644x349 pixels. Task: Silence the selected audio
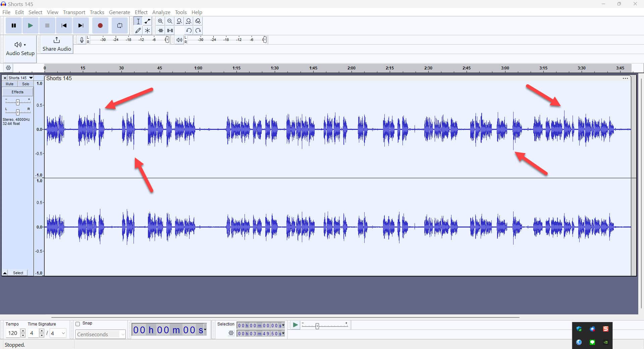[x=170, y=30]
